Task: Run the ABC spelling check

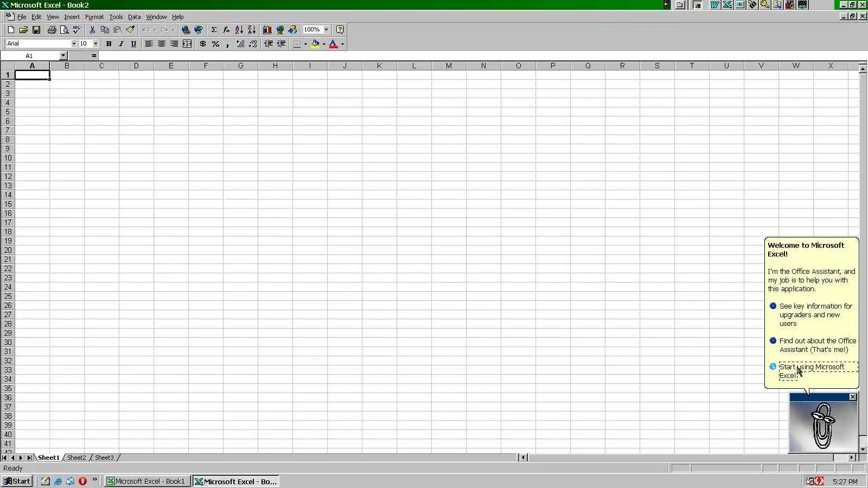Action: click(76, 30)
